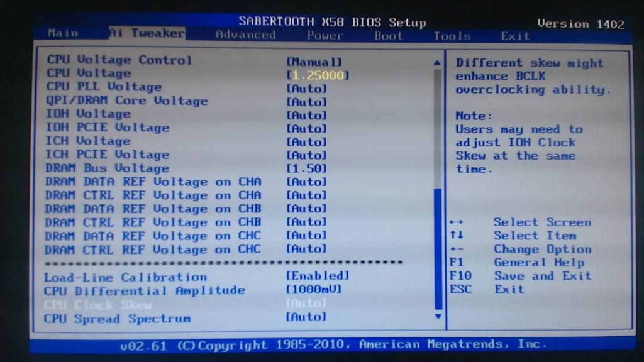
Task: Open highlighted CPU Clock Skew Auto value
Action: 306,304
